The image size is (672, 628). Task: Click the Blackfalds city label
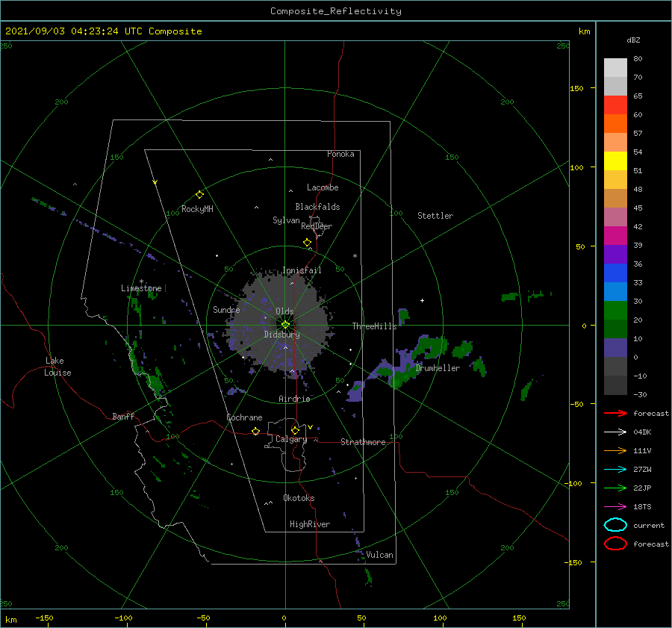coord(317,207)
